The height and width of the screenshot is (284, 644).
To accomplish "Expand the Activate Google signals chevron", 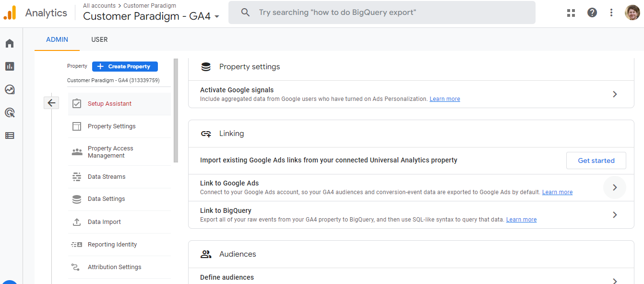I will [x=615, y=94].
